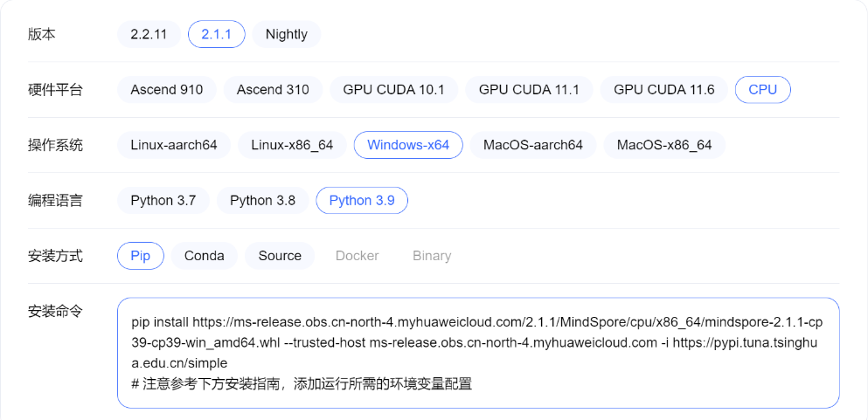
Task: Pick Windows-x64 as the OS
Action: click(408, 145)
